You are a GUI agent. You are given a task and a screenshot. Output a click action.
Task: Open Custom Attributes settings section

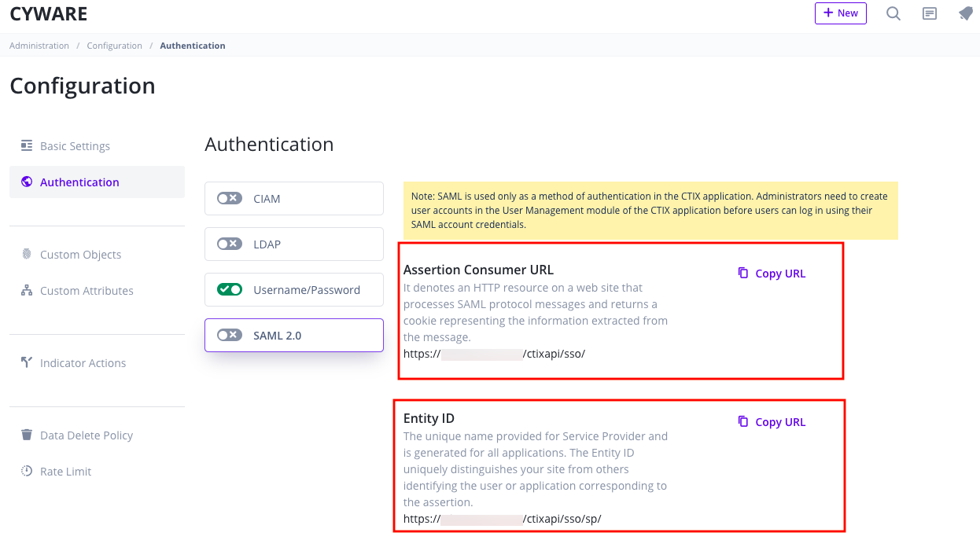[87, 290]
